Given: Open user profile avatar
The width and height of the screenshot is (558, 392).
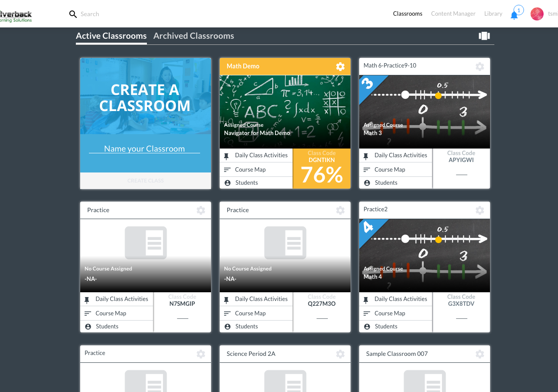Looking at the screenshot, I should (x=537, y=14).
